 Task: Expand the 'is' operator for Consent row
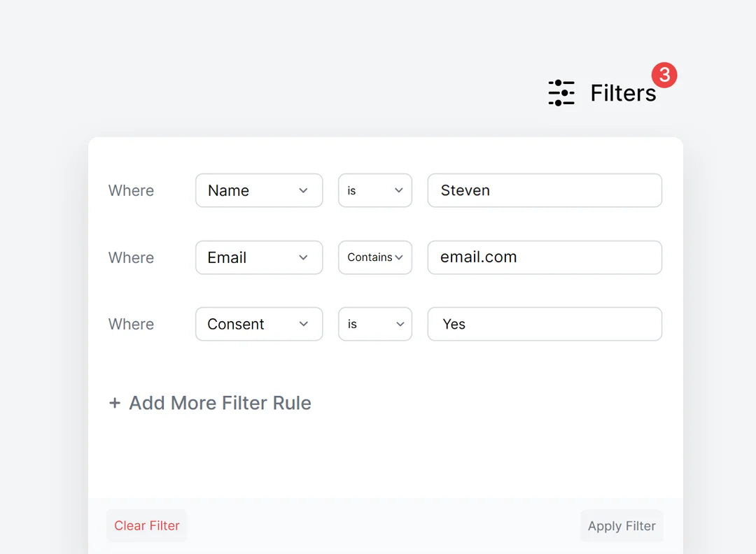tap(374, 324)
